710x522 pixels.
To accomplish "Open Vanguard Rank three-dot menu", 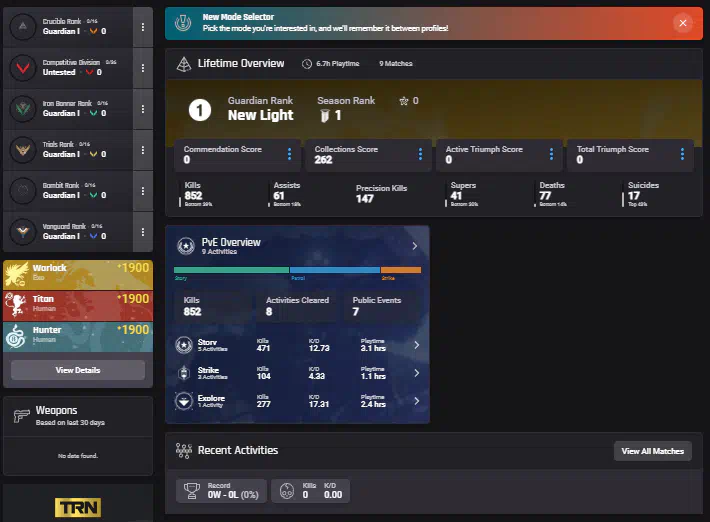I will click(x=143, y=232).
